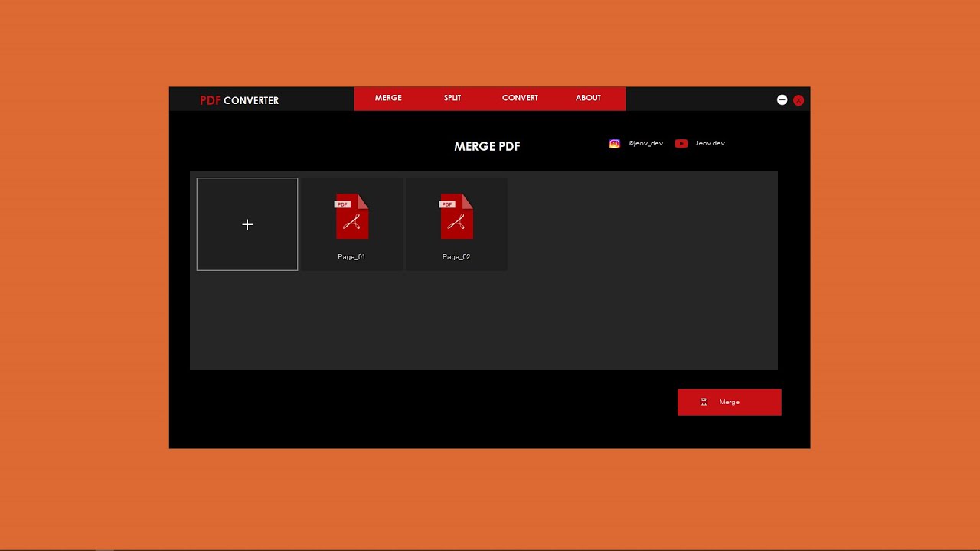The width and height of the screenshot is (980, 551).
Task: Click the plus tile to add a PDF
Action: point(247,224)
